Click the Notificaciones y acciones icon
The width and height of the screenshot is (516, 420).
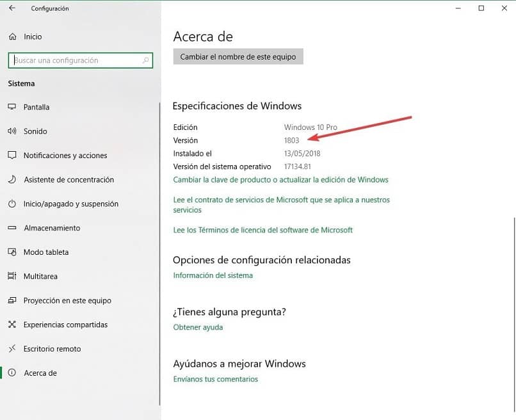(12, 155)
